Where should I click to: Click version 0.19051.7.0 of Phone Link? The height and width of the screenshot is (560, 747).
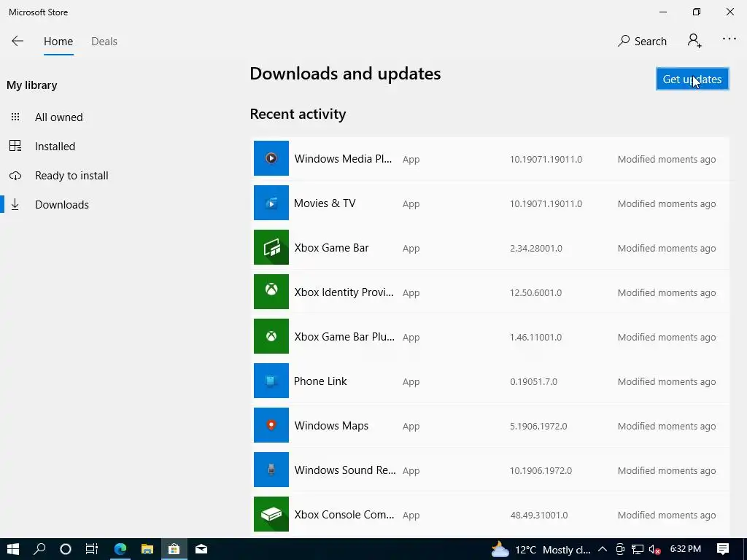click(533, 381)
